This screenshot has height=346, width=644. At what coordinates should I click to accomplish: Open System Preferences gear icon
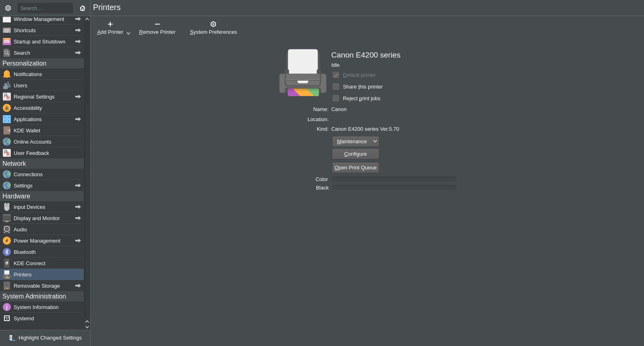point(213,24)
